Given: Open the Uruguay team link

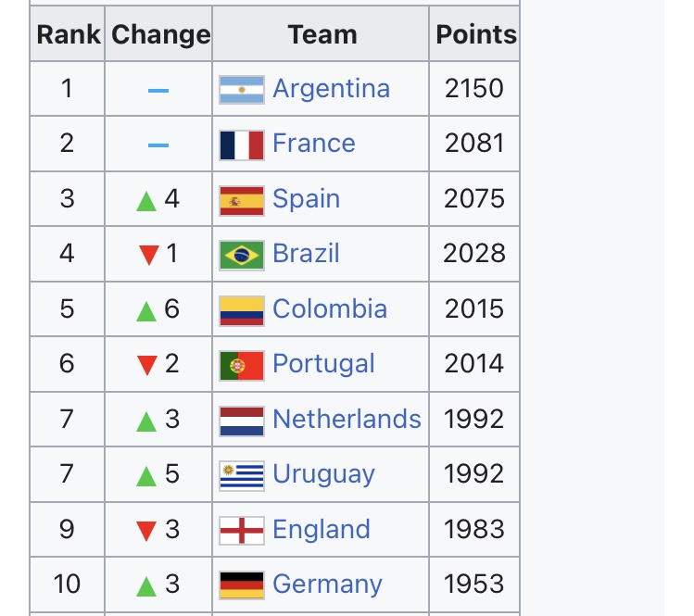Looking at the screenshot, I should [x=323, y=474].
